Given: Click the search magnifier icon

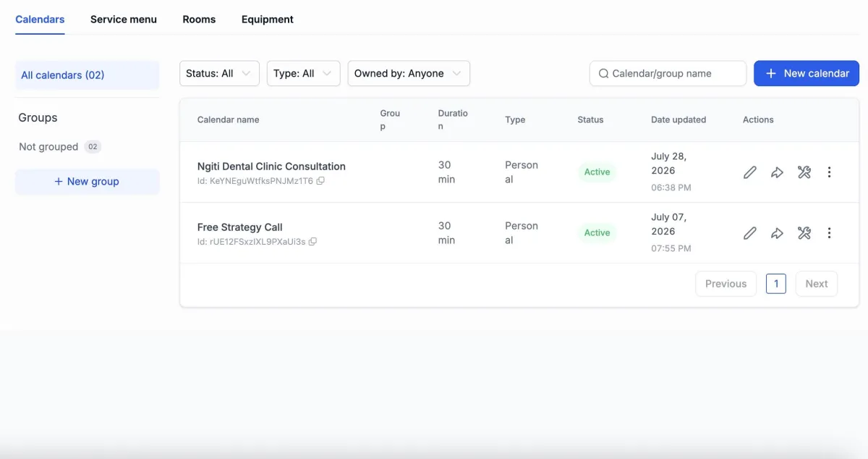Looking at the screenshot, I should click(x=603, y=73).
